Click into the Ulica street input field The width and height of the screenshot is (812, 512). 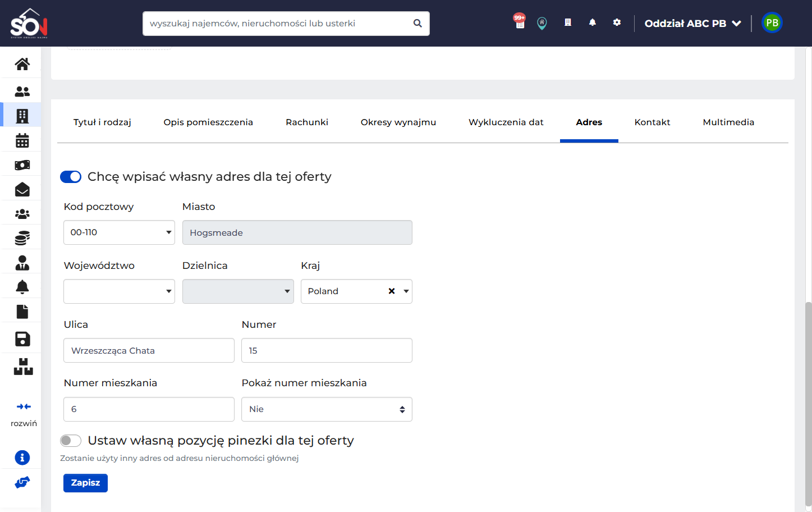(x=149, y=350)
